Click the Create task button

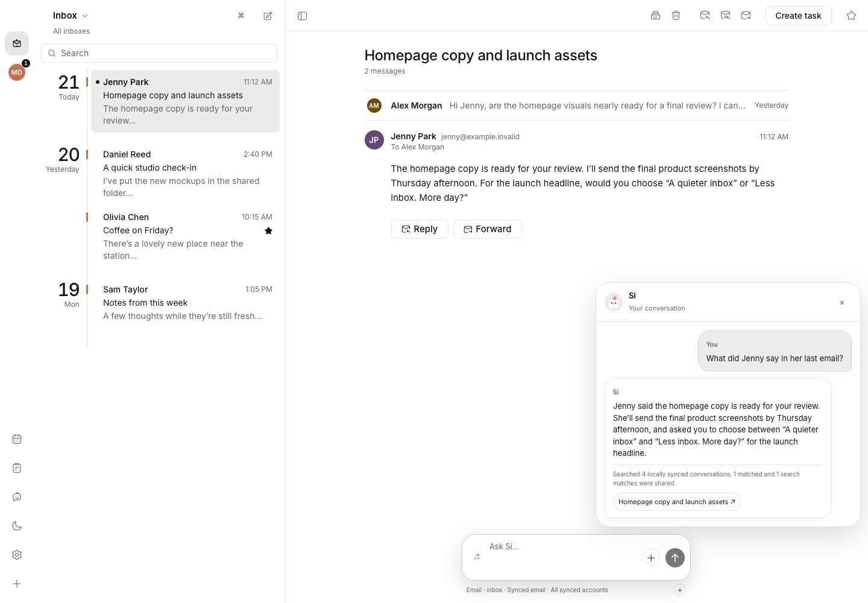(x=798, y=16)
